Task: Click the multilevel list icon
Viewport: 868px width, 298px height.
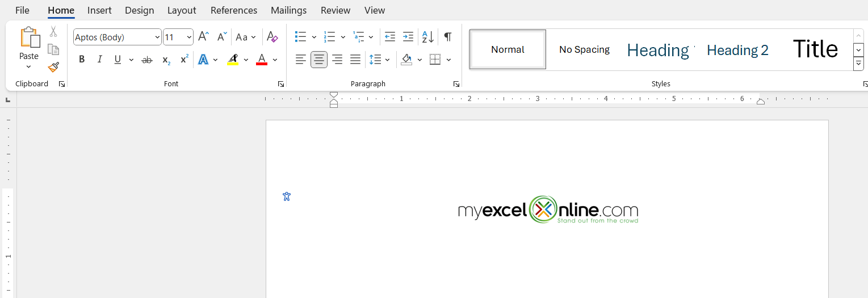Action: click(x=358, y=37)
